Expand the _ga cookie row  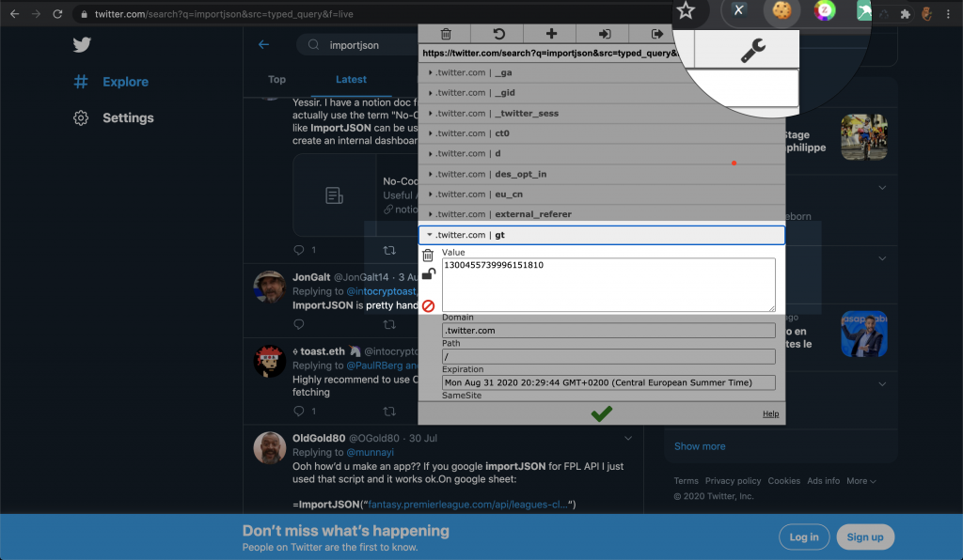[x=601, y=72]
